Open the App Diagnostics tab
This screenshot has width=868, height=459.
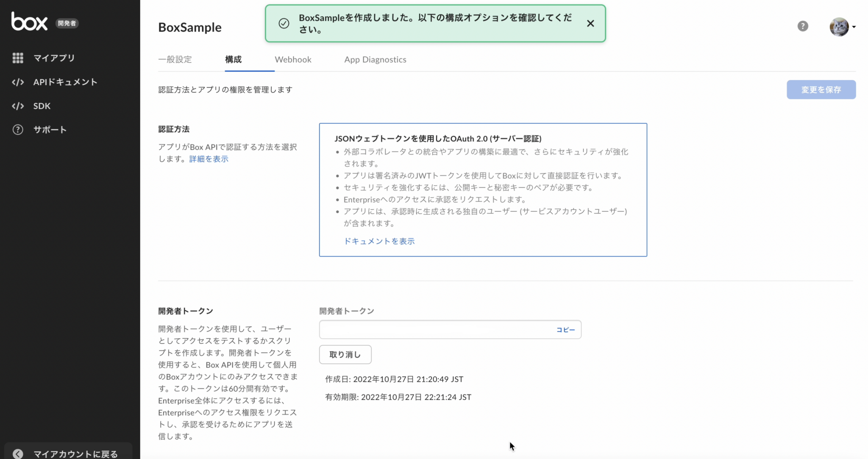[375, 59]
